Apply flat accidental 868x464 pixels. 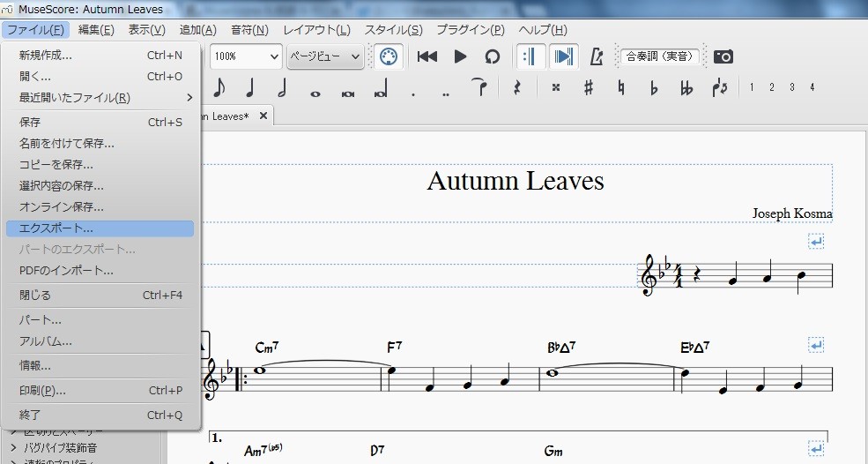pyautogui.click(x=654, y=87)
